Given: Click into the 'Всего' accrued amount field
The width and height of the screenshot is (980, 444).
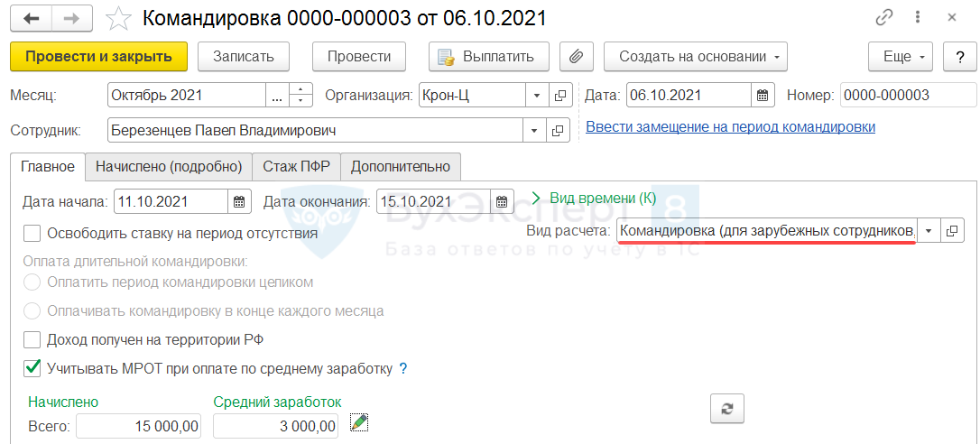Looking at the screenshot, I should 138,426.
